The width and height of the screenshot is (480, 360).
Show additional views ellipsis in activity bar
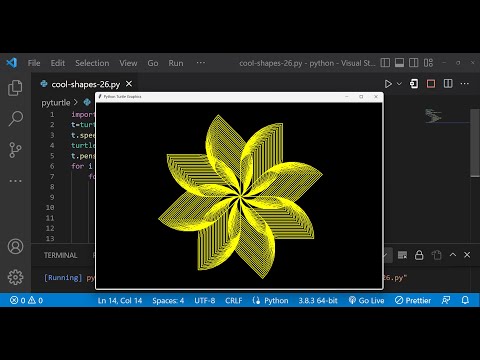(x=15, y=181)
